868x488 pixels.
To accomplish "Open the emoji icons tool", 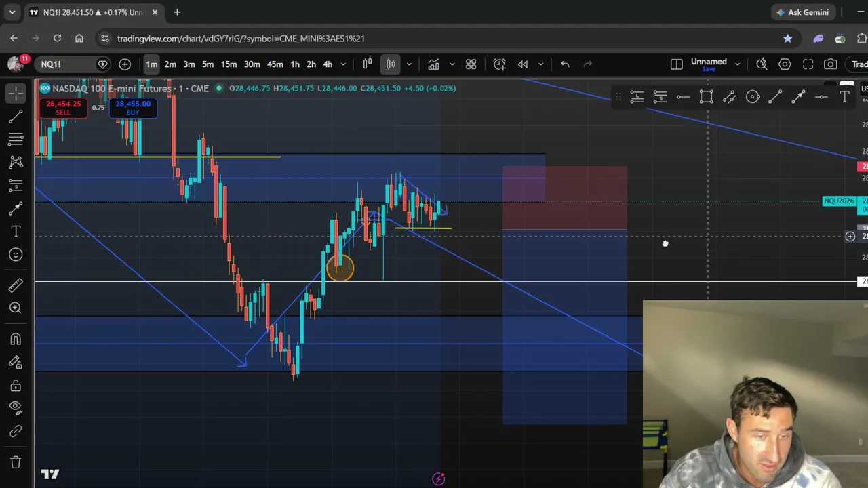I will (x=16, y=254).
